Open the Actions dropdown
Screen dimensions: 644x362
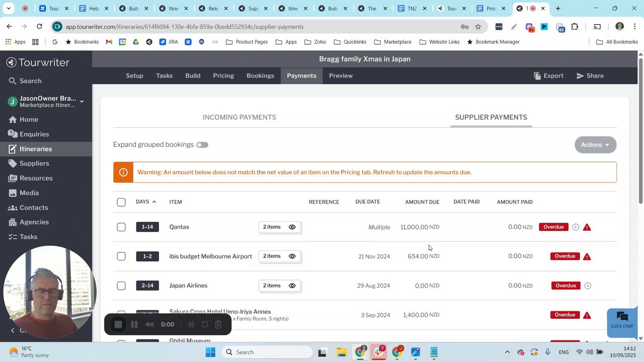[x=595, y=145]
